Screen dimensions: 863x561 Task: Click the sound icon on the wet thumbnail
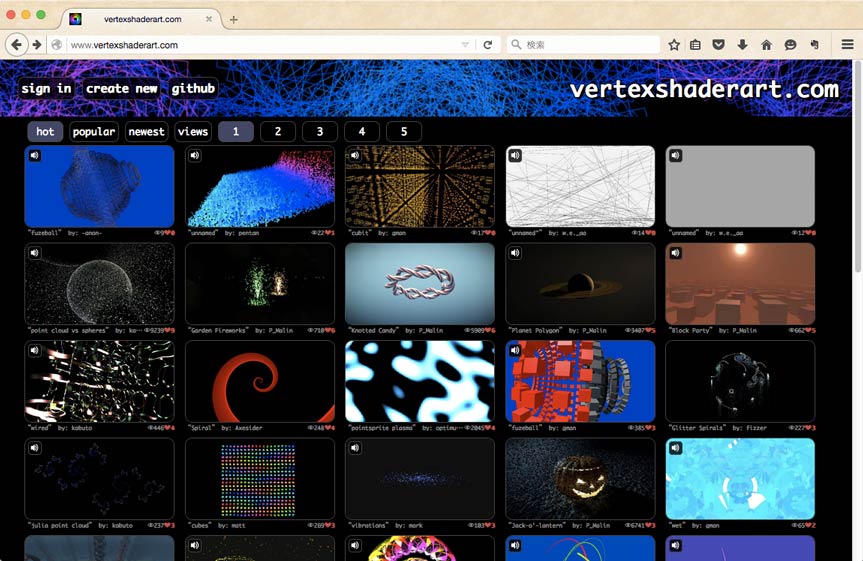coord(675,448)
